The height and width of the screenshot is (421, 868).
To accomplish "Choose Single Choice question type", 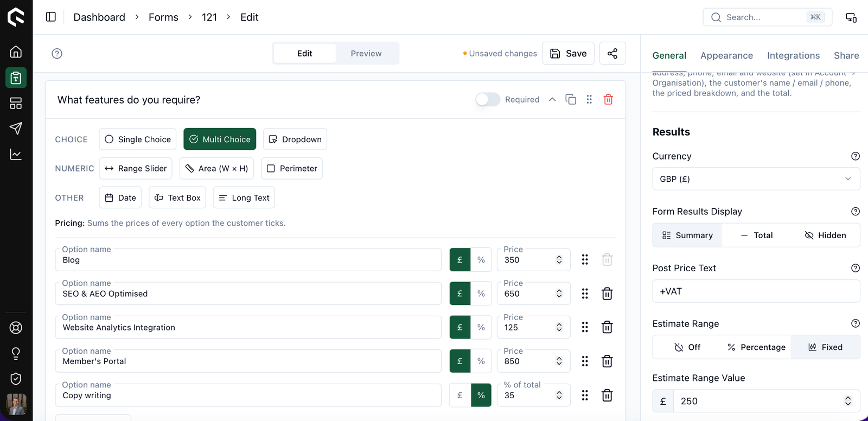I will click(x=138, y=139).
